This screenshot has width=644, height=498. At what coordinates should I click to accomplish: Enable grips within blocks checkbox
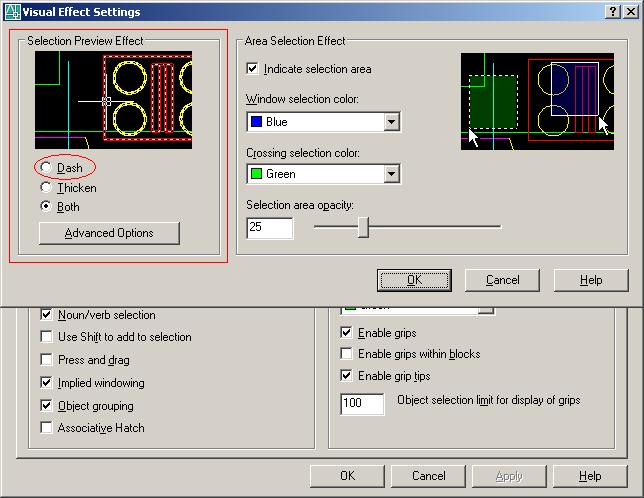click(346, 353)
